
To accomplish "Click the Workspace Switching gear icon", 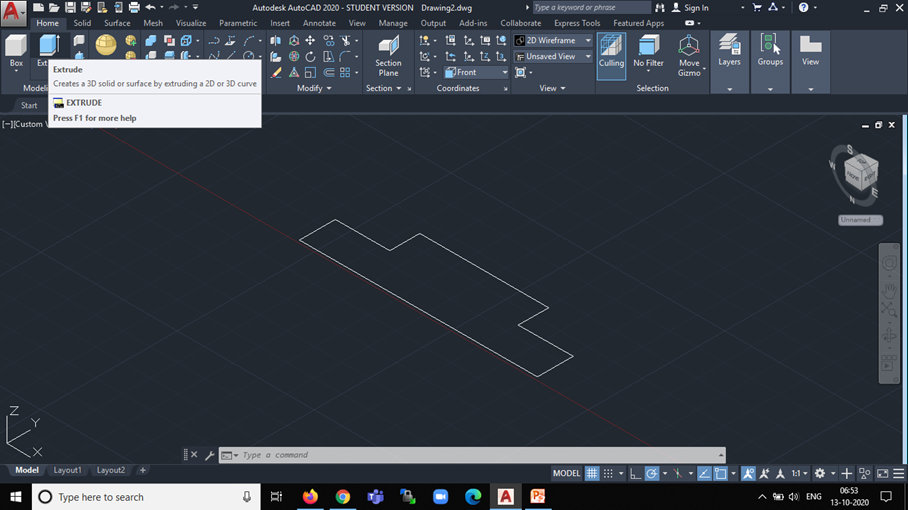I will (x=820, y=474).
